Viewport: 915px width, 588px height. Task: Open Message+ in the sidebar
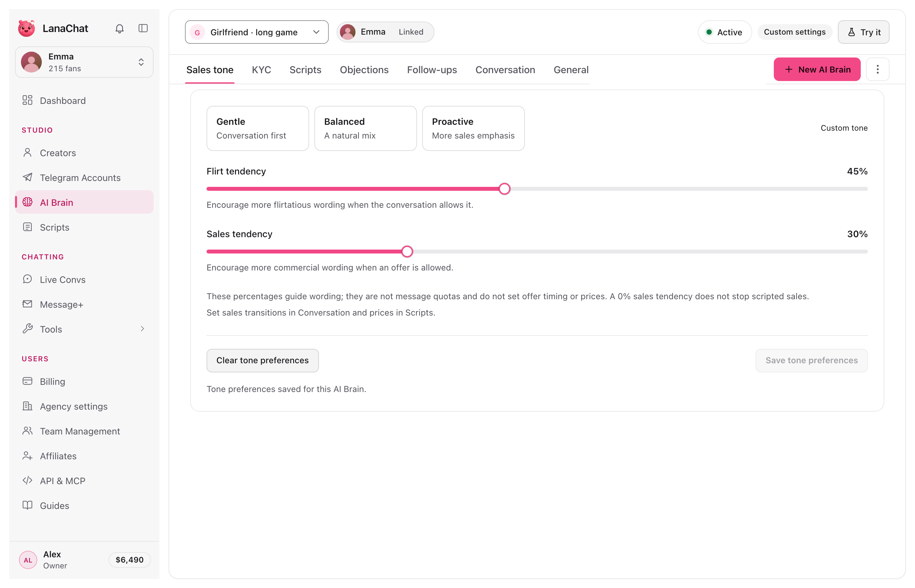click(84, 304)
